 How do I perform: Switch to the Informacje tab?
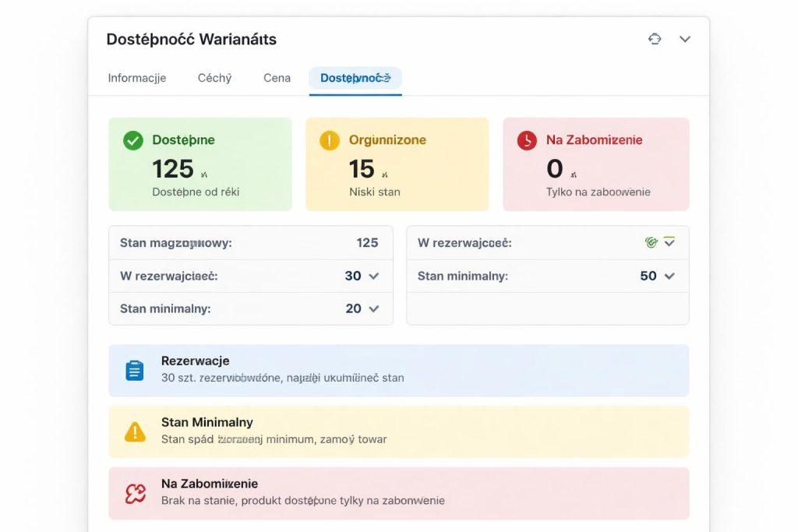click(x=137, y=78)
